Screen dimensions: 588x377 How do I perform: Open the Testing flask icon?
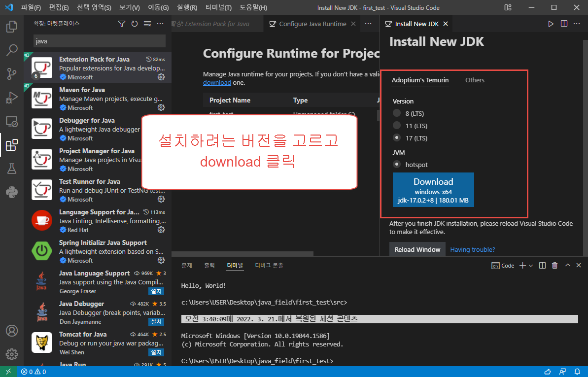pyautogui.click(x=12, y=169)
